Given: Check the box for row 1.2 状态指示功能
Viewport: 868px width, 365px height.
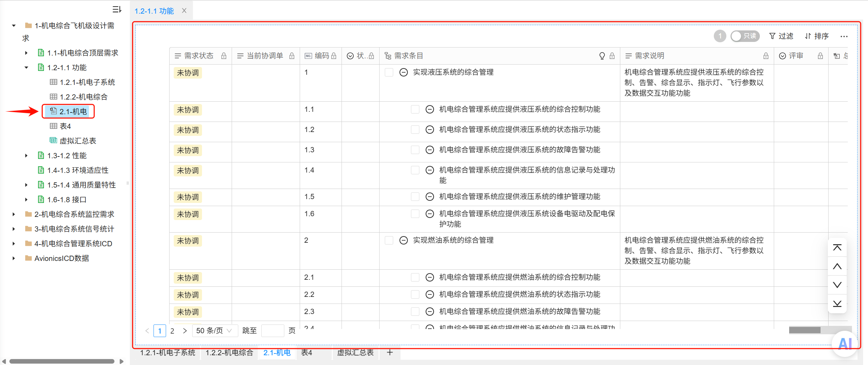Looking at the screenshot, I should click(415, 130).
